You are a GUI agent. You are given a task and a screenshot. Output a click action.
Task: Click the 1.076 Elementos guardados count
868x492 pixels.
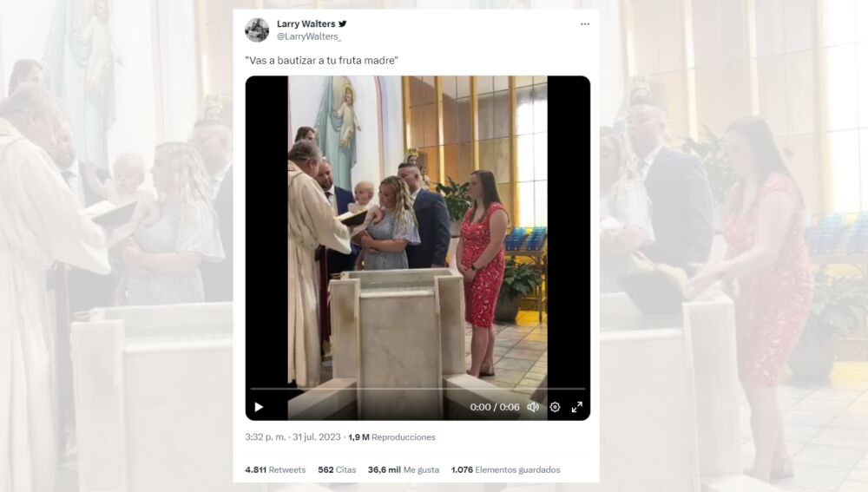pos(505,469)
